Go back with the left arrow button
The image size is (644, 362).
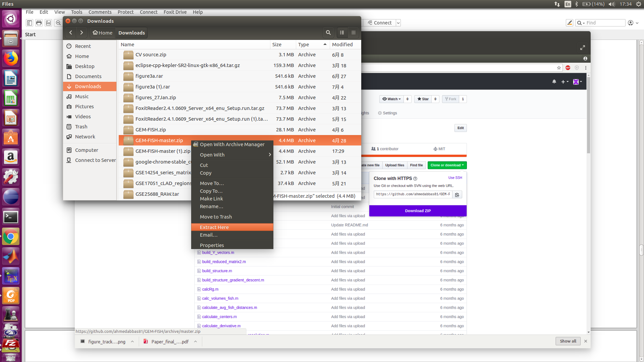pos(70,33)
